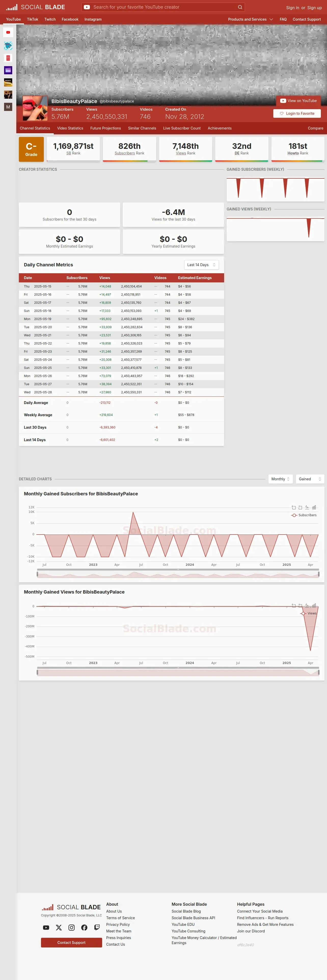
Task: Open the Future Projections tab
Action: pos(105,128)
